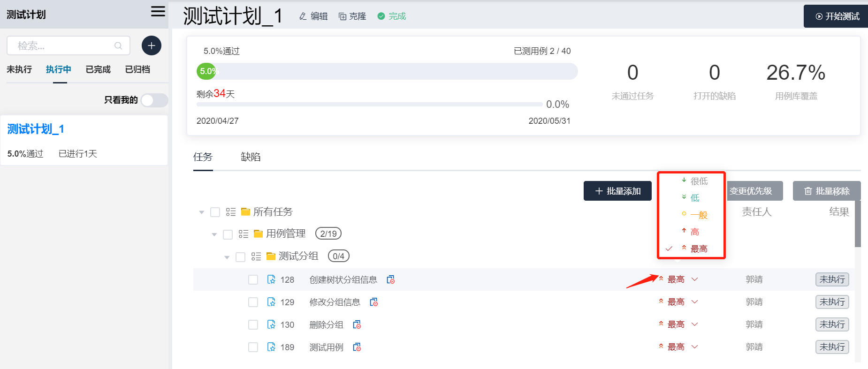Screen dimensions: 868x369
Task: Choose 最高 priority in the dropdown
Action: tap(692, 249)
